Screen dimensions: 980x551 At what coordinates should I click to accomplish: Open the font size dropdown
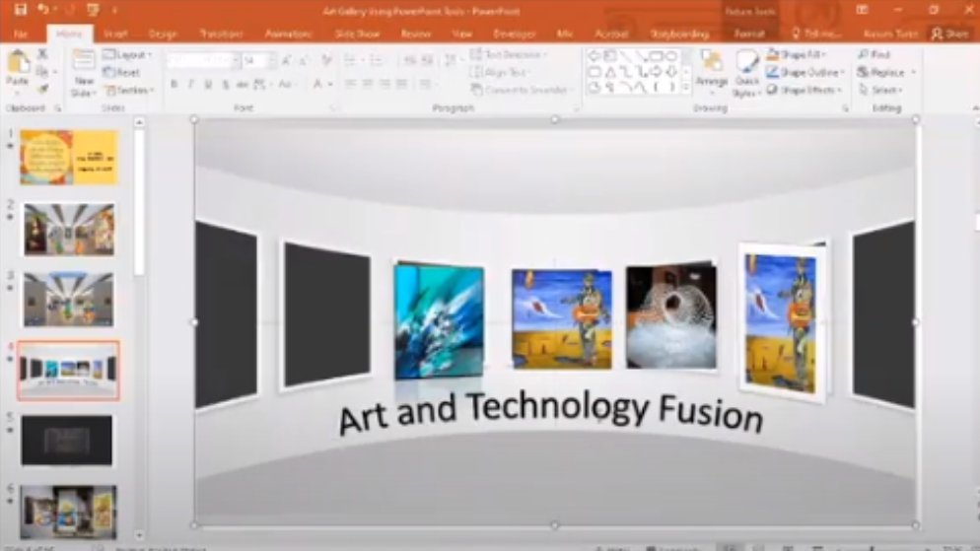coord(272,60)
